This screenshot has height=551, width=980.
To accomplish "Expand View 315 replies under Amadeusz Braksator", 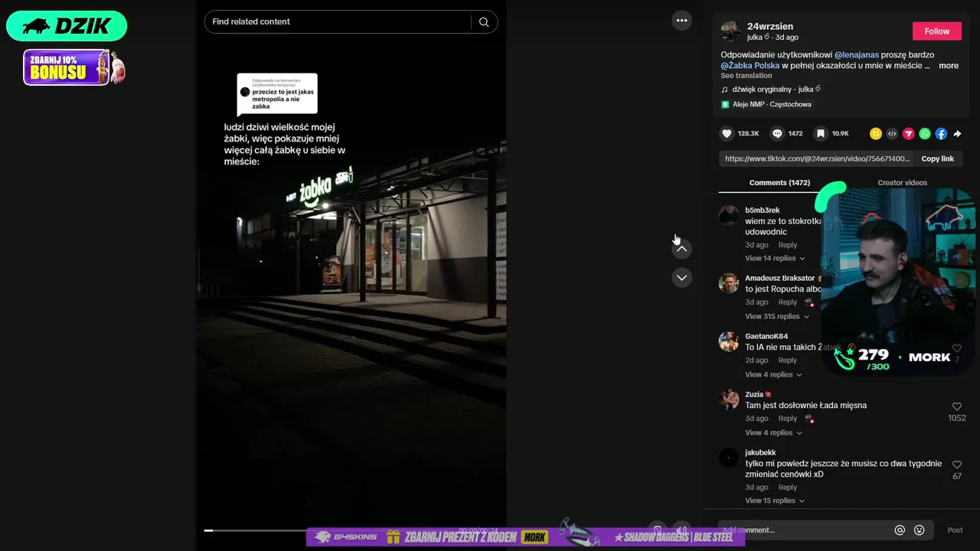I will [x=777, y=316].
